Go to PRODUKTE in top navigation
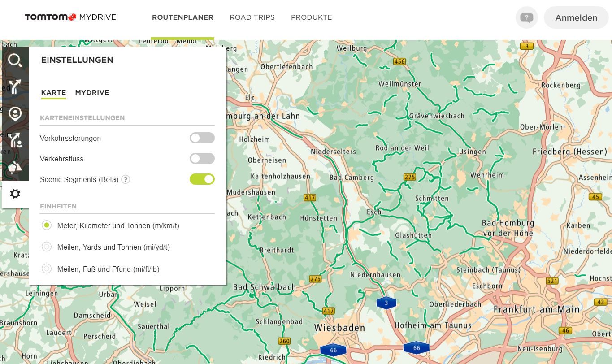 311,17
